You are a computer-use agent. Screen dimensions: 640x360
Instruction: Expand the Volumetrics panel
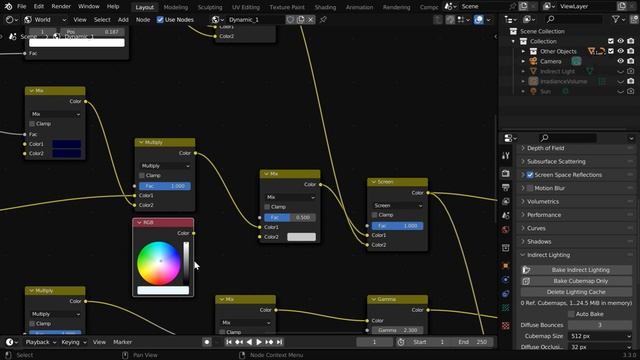543,202
